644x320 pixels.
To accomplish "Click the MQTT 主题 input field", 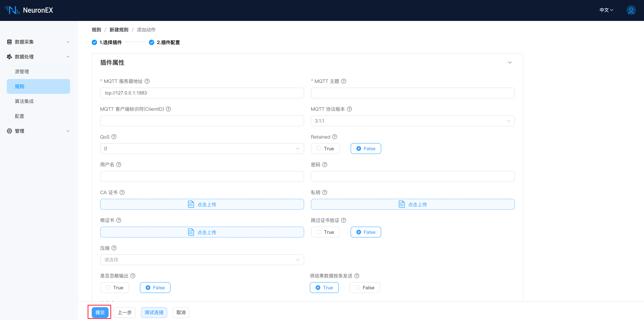I will (x=413, y=93).
